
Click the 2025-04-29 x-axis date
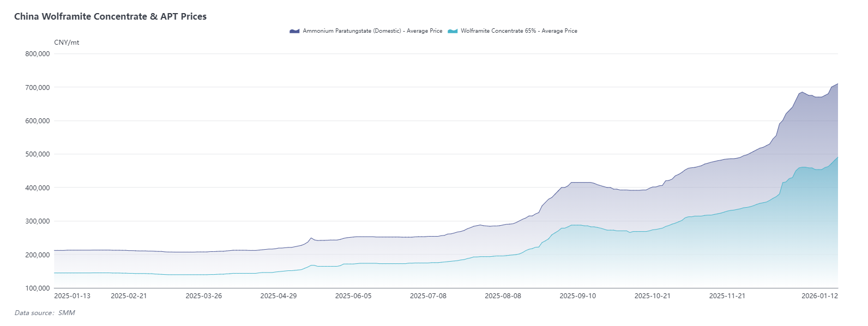(x=278, y=296)
